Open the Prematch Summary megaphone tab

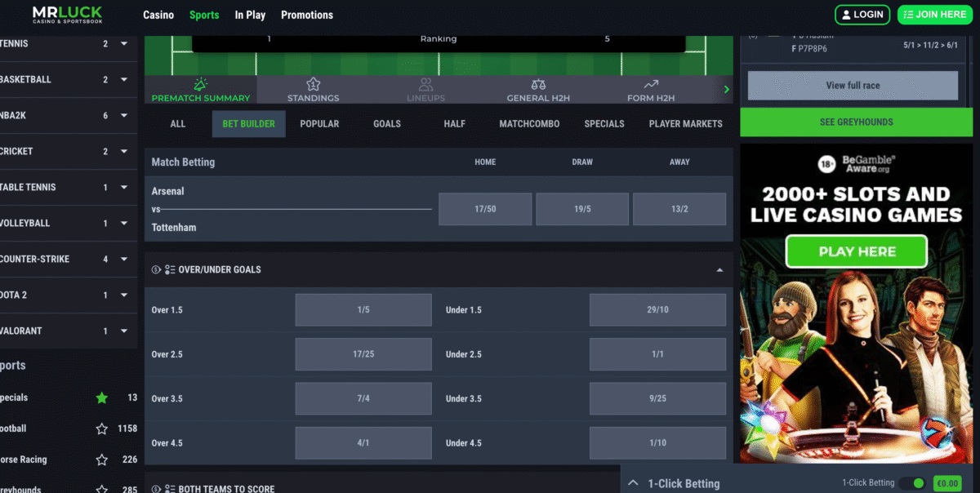[201, 84]
